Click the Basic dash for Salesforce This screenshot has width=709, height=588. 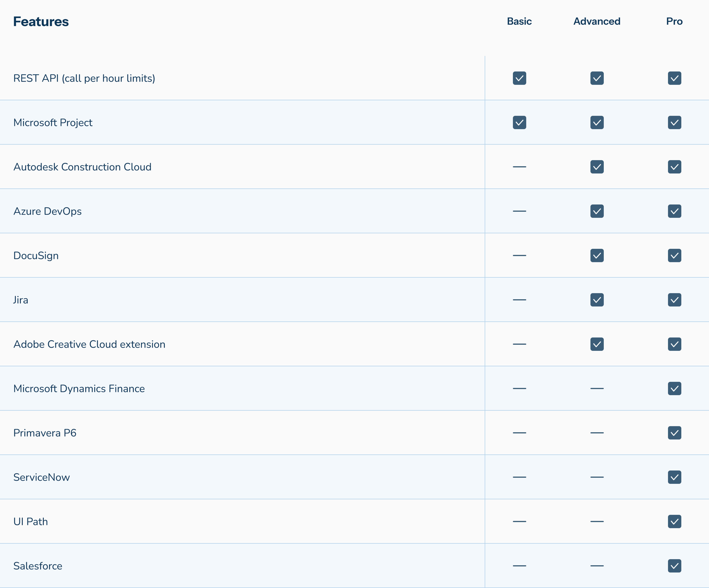coord(519,566)
